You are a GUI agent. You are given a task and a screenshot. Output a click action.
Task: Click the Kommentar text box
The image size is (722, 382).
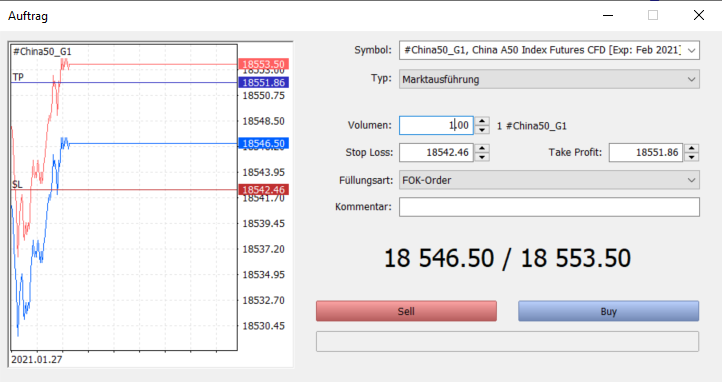549,207
